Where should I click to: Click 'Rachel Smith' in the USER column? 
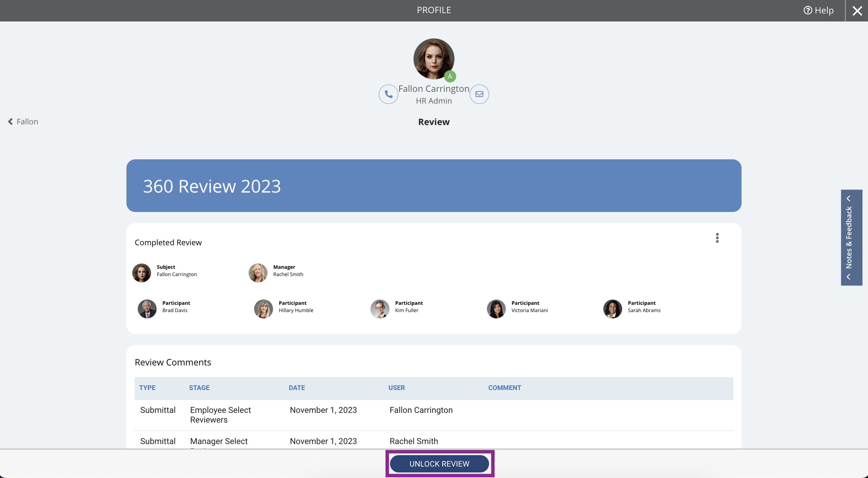coord(414,441)
